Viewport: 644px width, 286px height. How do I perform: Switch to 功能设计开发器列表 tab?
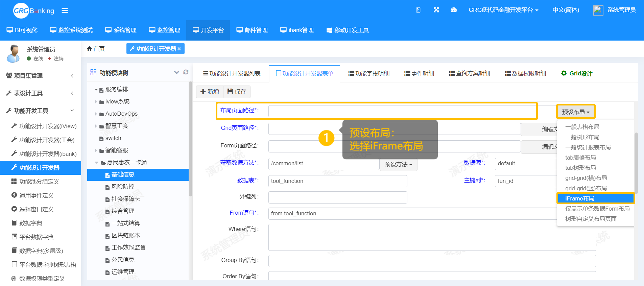click(232, 73)
